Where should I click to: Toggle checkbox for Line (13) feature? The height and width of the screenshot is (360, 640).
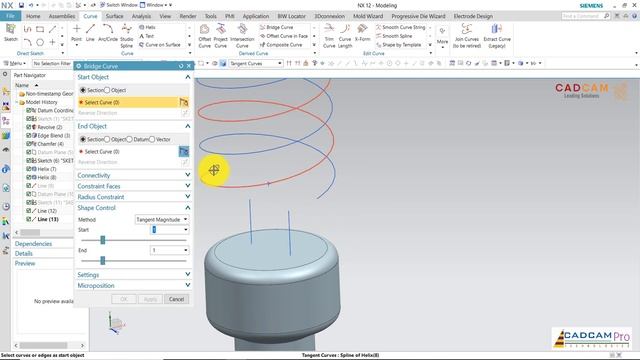29,219
